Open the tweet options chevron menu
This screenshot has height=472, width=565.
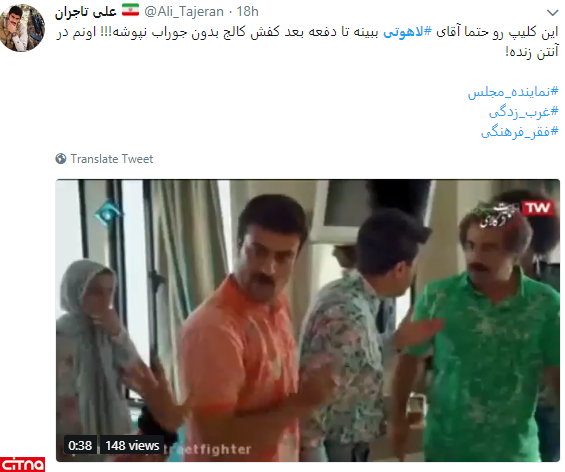[x=552, y=13]
